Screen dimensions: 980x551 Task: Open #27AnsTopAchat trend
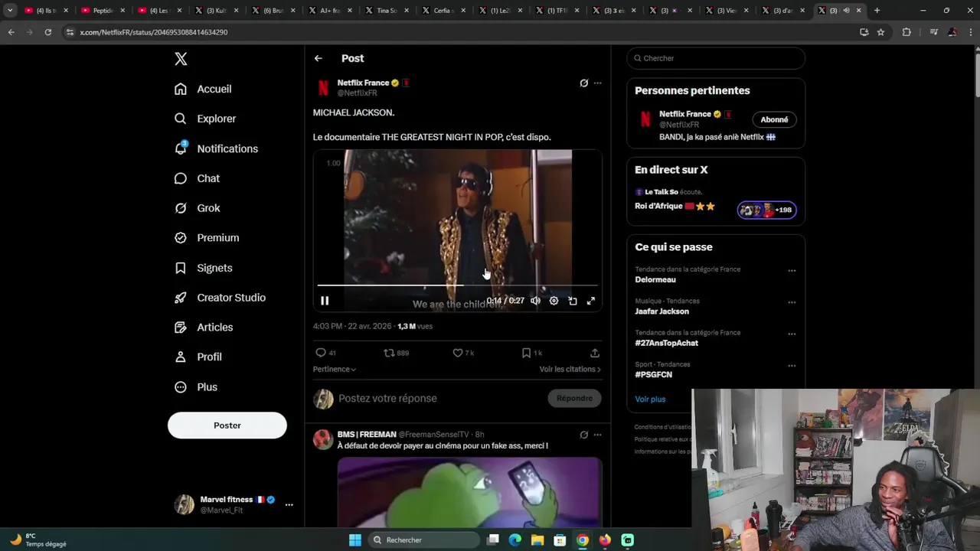click(666, 343)
